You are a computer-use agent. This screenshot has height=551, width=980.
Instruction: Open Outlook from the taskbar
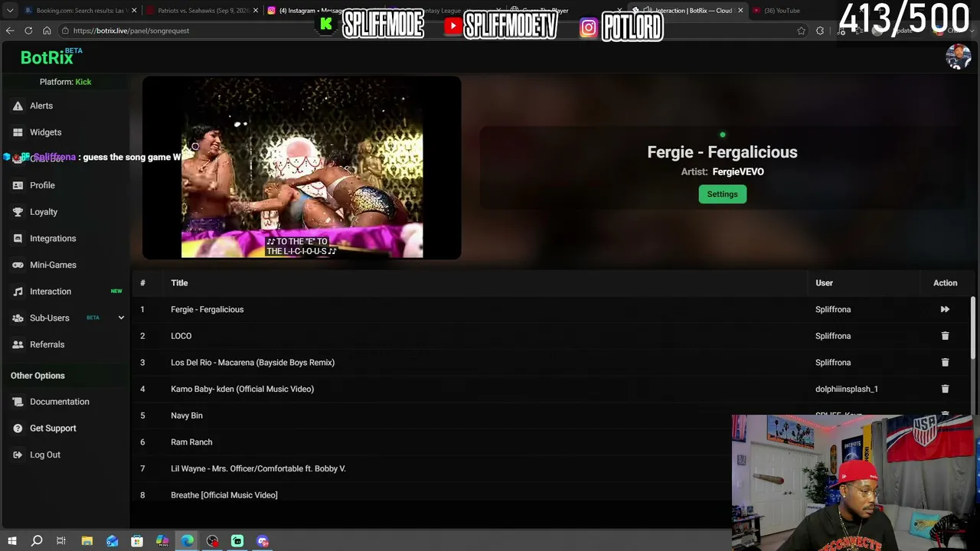point(113,541)
